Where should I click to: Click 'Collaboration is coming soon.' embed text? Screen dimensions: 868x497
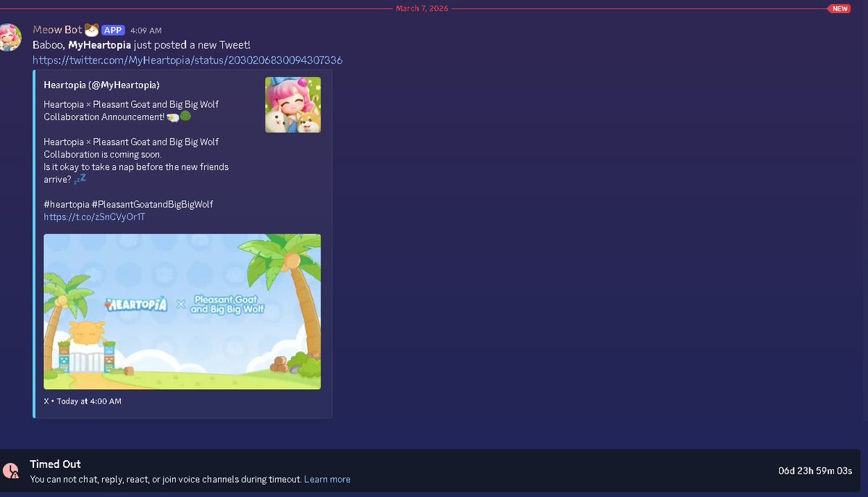coord(102,154)
